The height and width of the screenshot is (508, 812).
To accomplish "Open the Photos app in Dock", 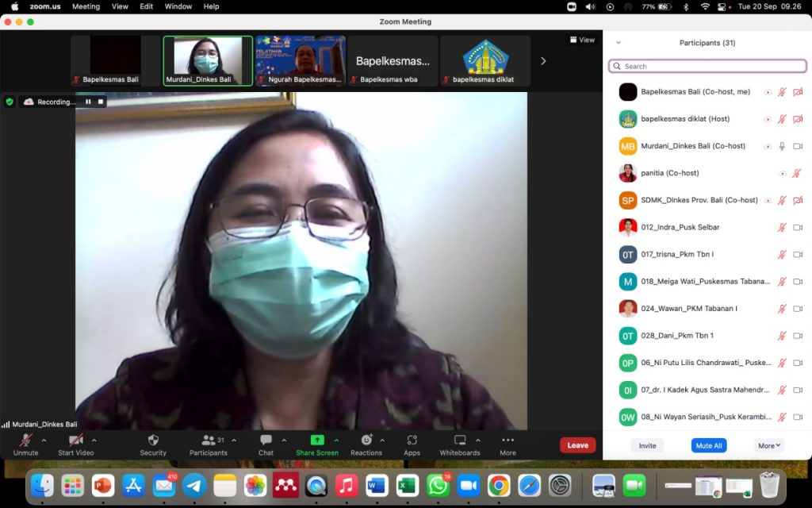I will coord(255,486).
